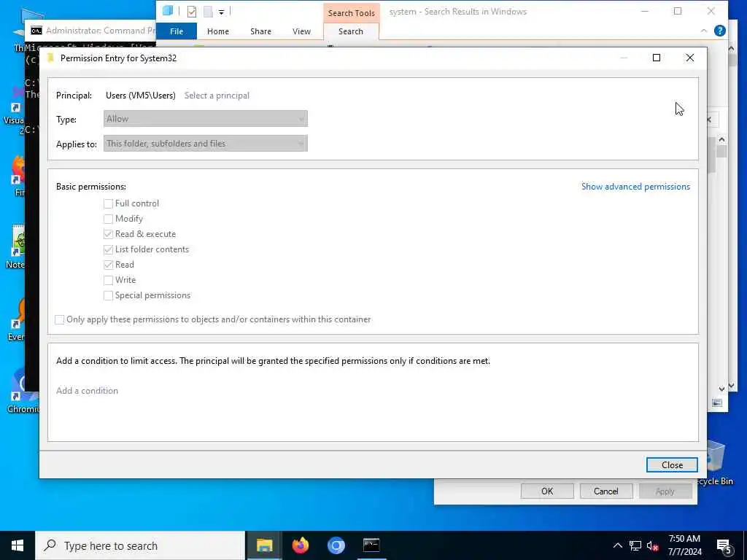This screenshot has height=560, width=747.
Task: Open the Windows Start menu
Action: click(x=18, y=545)
